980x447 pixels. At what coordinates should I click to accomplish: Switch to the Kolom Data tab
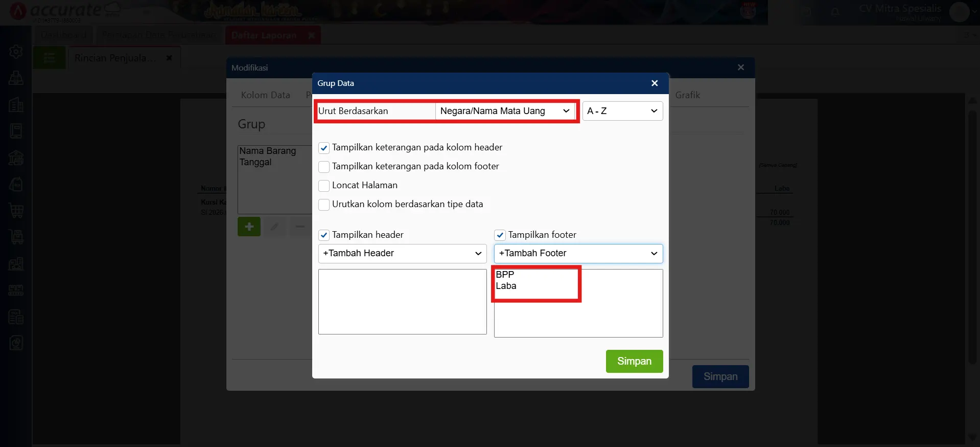point(265,95)
